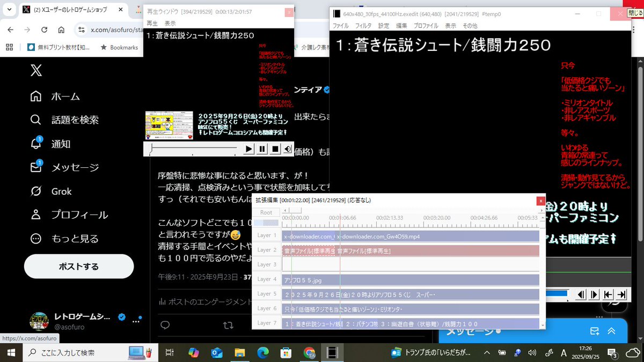Open もっと見る in the X sidebar
This screenshot has width=644, height=362.
coord(64,238)
